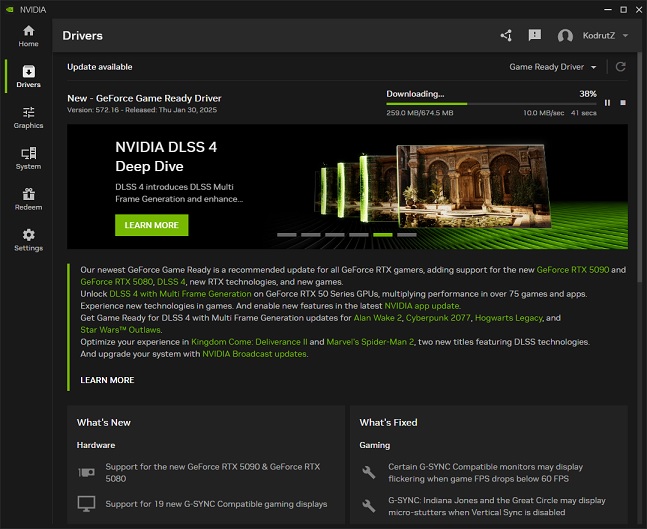This screenshot has width=647, height=529.
Task: Follow the Cyberpunk 2077 link
Action: click(x=432, y=318)
